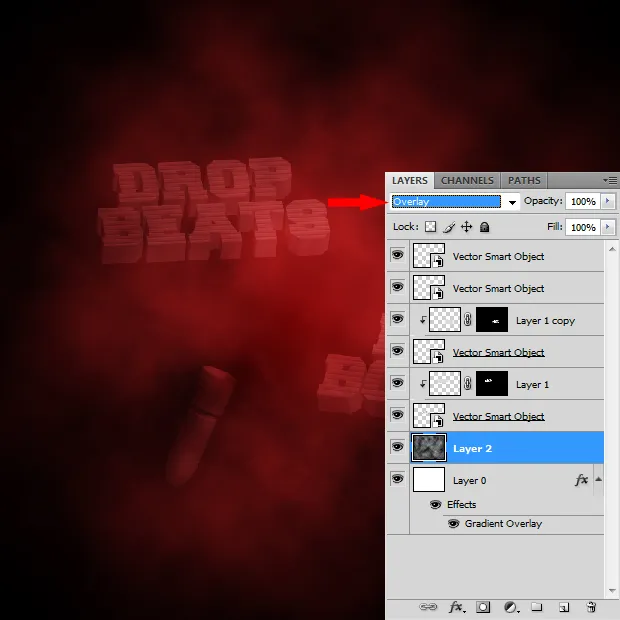The height and width of the screenshot is (620, 620).
Task: Create a new layer group
Action: 537,607
